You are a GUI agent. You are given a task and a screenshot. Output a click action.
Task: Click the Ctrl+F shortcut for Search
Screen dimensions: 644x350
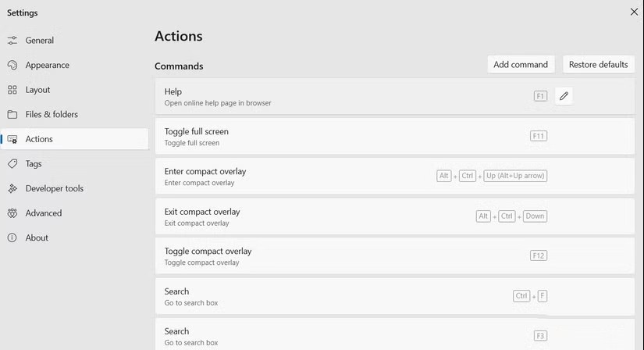[x=530, y=296]
